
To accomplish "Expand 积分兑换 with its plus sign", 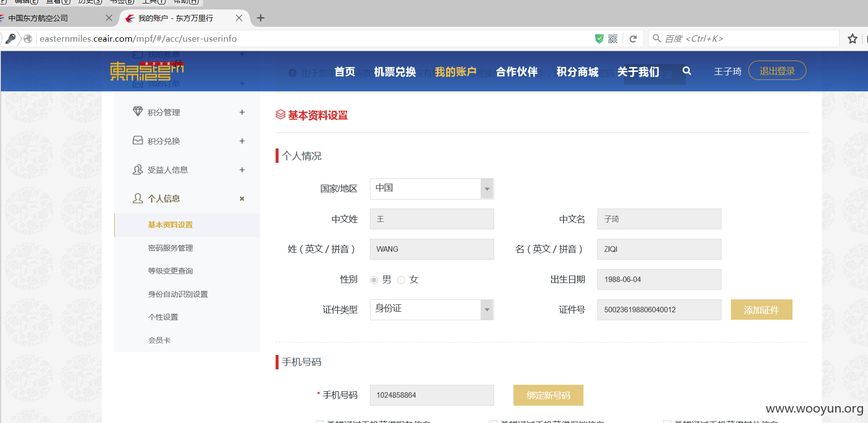I will click(242, 141).
